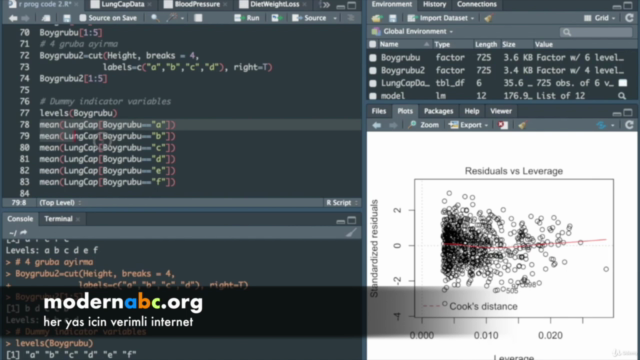Go to next plot arrow

coord(393,125)
